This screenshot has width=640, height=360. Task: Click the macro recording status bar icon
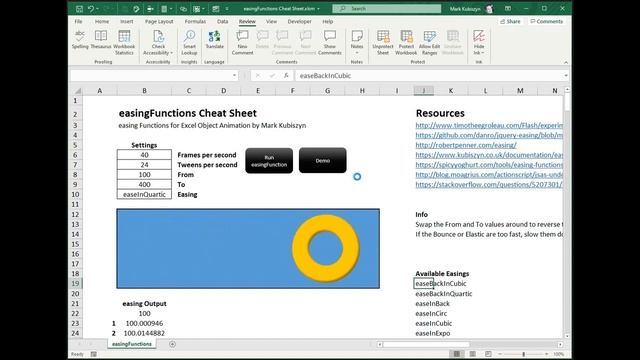pos(94,354)
